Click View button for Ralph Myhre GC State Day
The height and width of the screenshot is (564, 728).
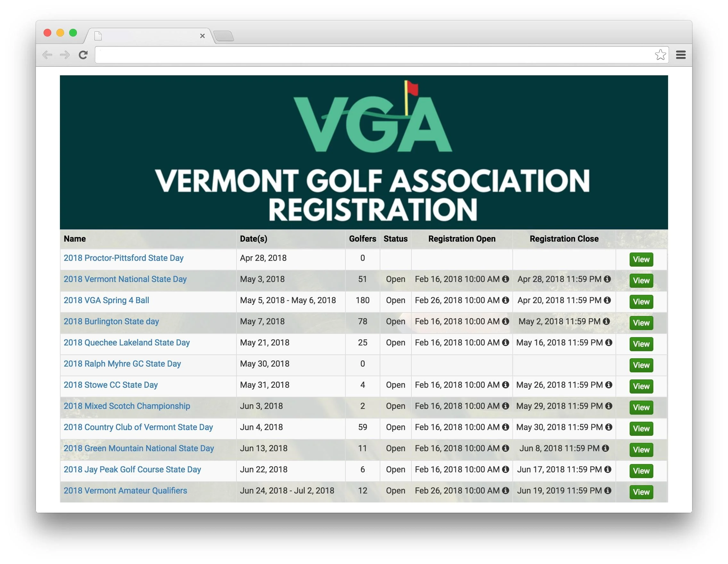(x=641, y=365)
